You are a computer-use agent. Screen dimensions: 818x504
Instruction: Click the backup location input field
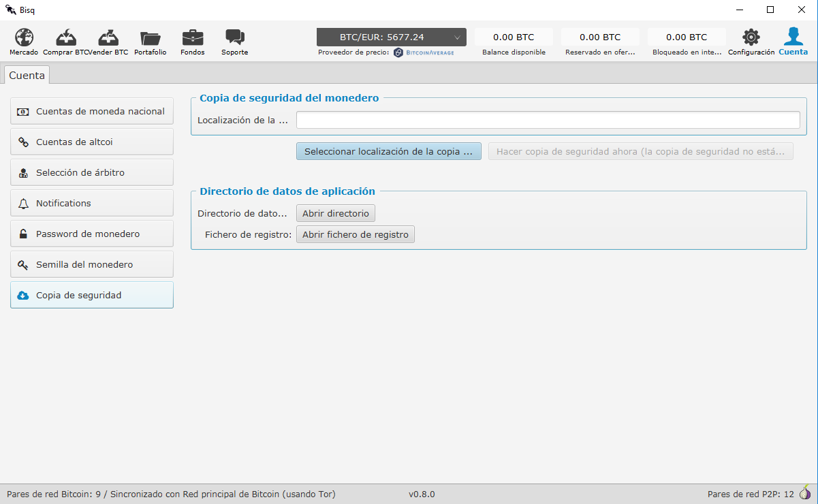pyautogui.click(x=548, y=120)
